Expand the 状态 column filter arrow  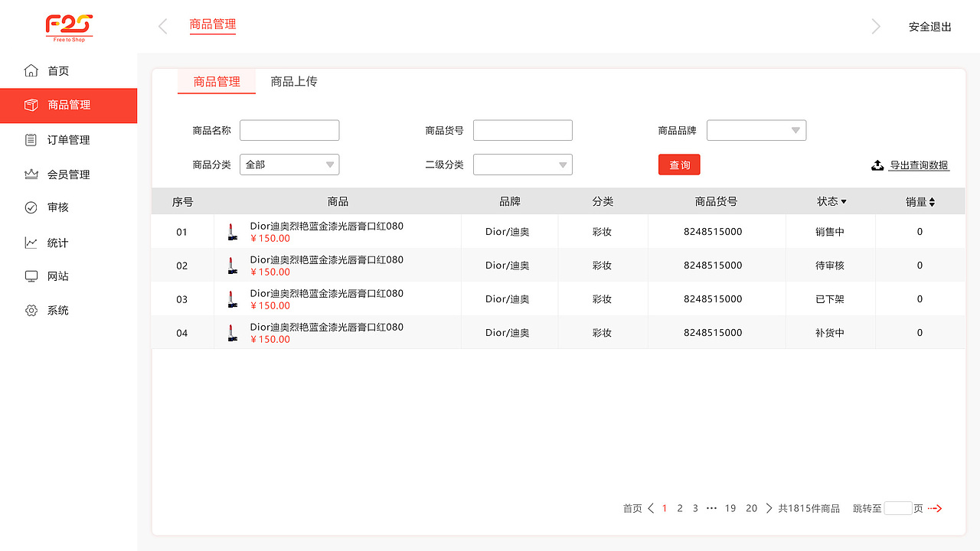point(844,202)
